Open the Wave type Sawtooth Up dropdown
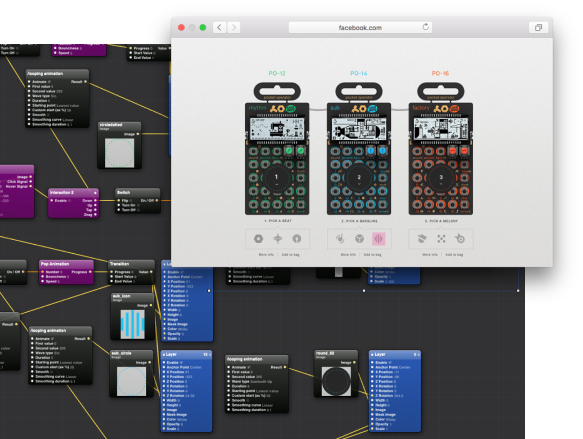The image size is (583, 439). coord(261,382)
